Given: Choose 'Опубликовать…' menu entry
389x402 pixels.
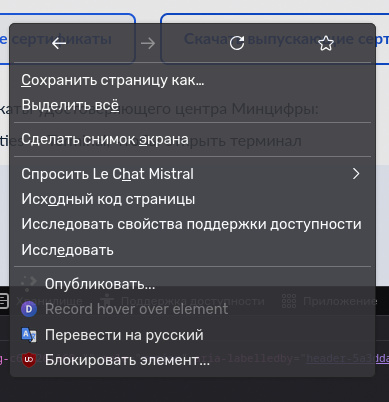Looking at the screenshot, I should [192, 284].
